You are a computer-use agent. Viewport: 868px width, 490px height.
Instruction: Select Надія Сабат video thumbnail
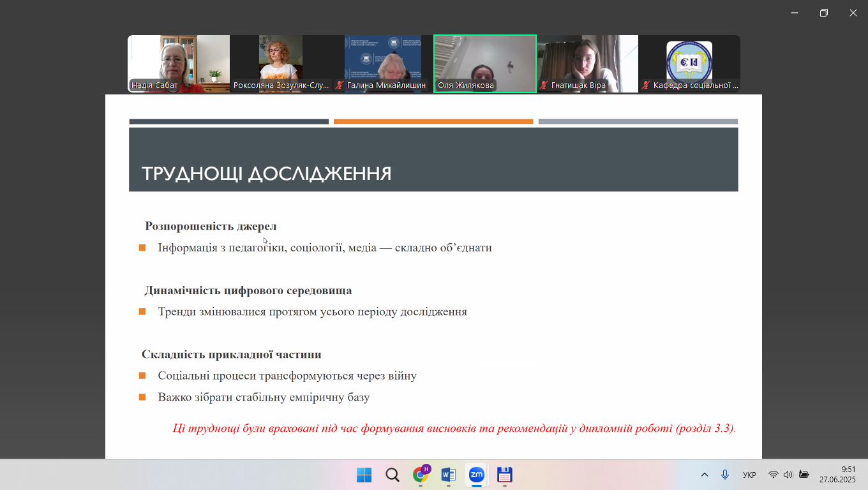tap(179, 64)
